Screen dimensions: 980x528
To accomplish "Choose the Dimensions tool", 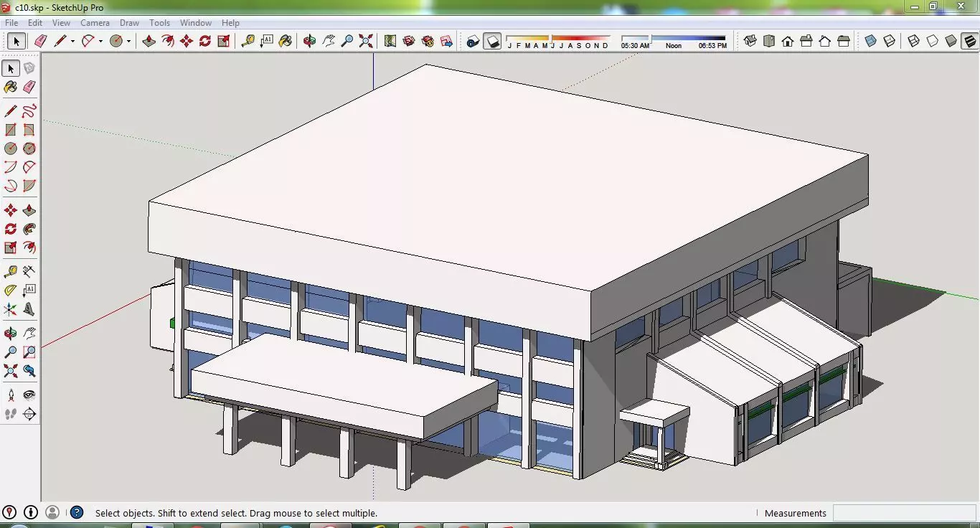I will point(29,271).
